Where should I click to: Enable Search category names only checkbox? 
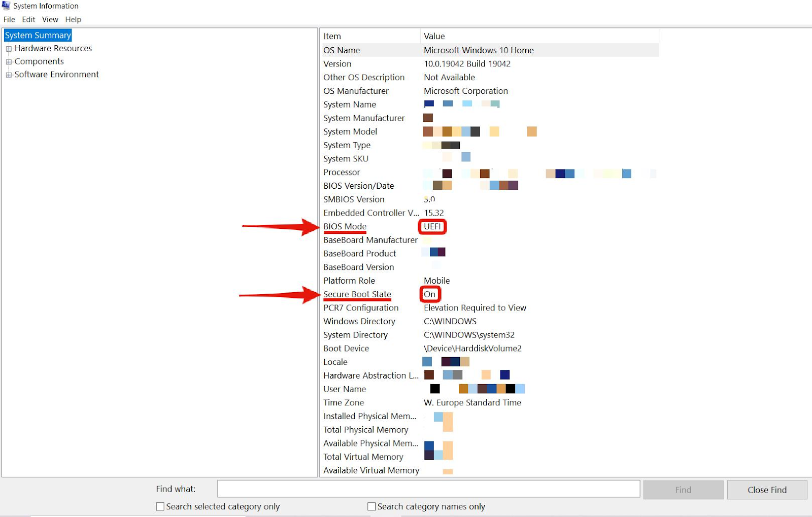[x=371, y=506]
